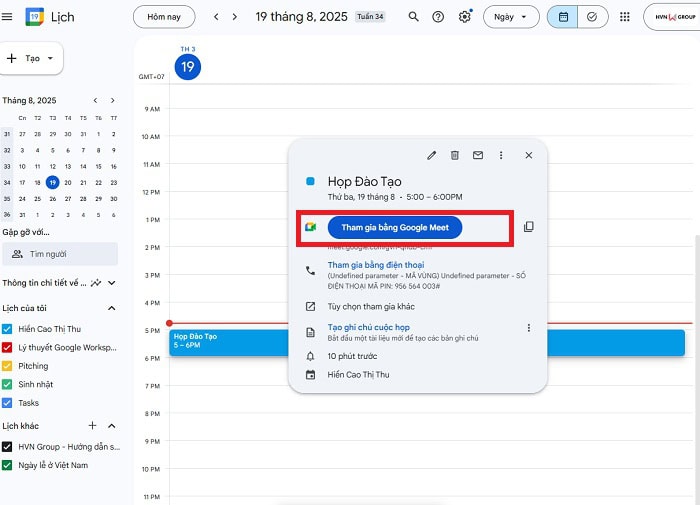This screenshot has height=505, width=700.
Task: Toggle the Sinh nhật calendar checkbox
Action: [x=8, y=384]
